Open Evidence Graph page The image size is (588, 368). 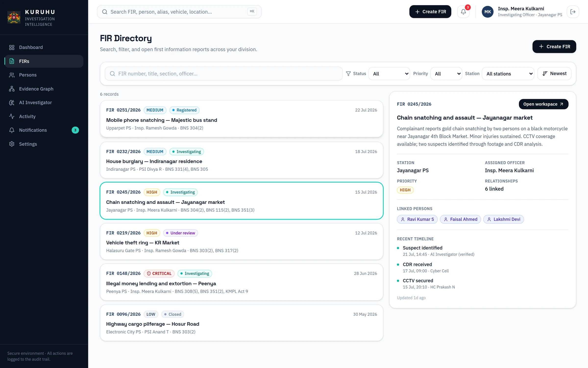tap(44, 89)
